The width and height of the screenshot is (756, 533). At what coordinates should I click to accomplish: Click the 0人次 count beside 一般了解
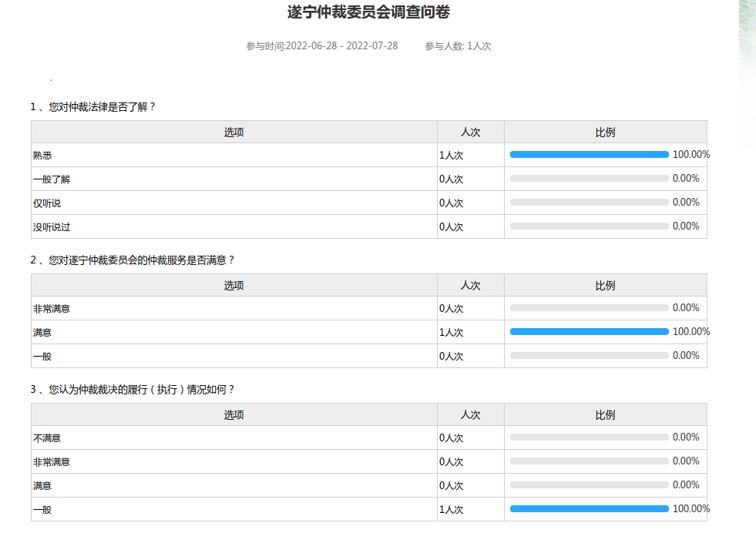point(451,179)
